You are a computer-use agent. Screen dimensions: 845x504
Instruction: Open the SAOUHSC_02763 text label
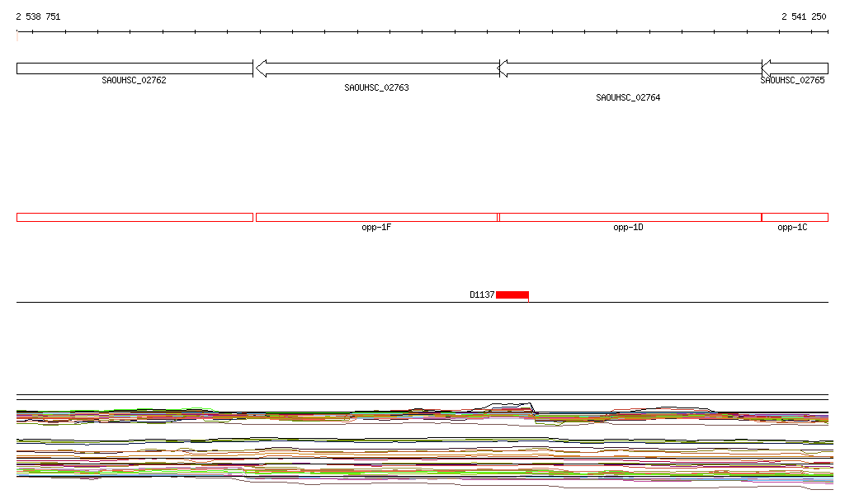(376, 87)
